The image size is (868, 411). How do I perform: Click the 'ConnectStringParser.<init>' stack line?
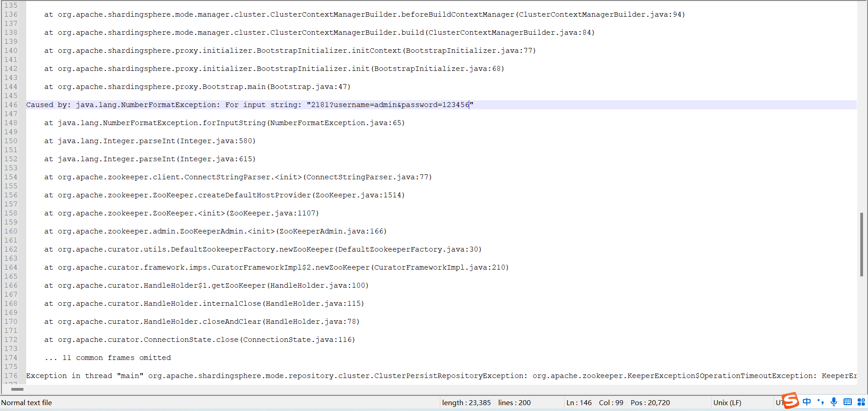click(x=238, y=177)
